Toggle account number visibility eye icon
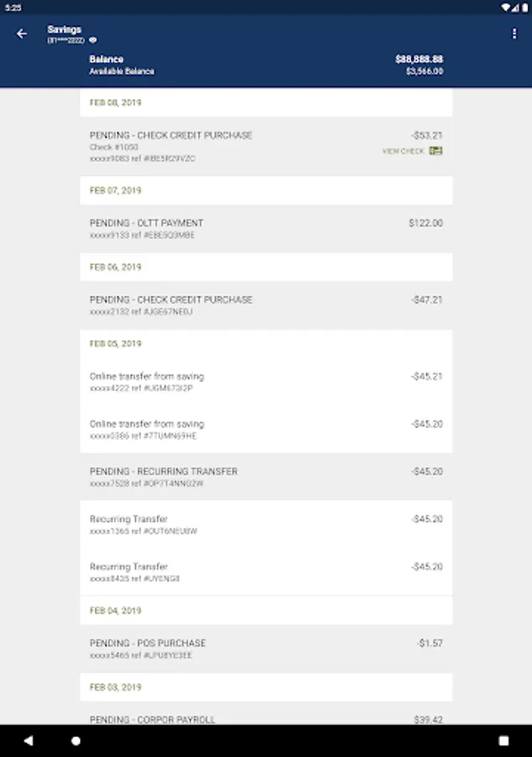Viewport: 532px width, 757px height. coord(93,40)
